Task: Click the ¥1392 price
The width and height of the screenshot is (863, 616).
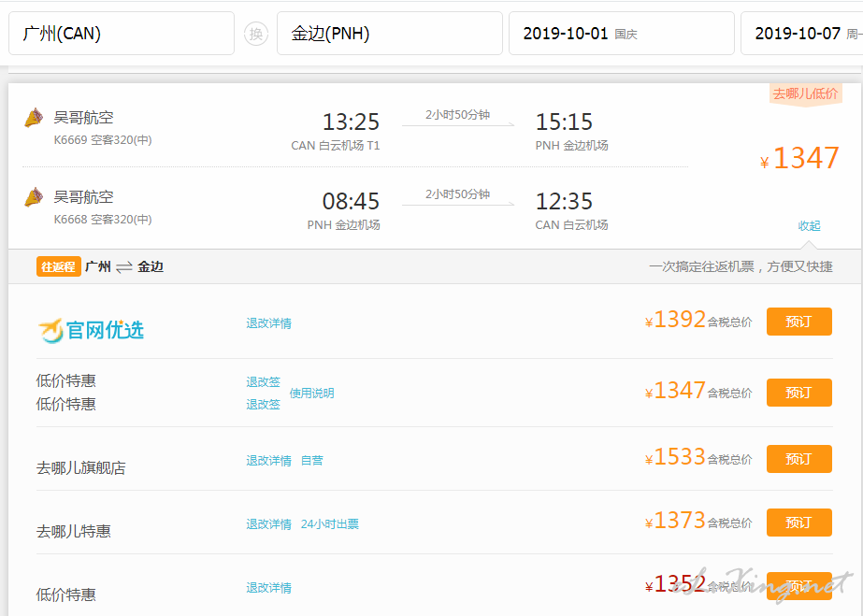Action: (675, 320)
